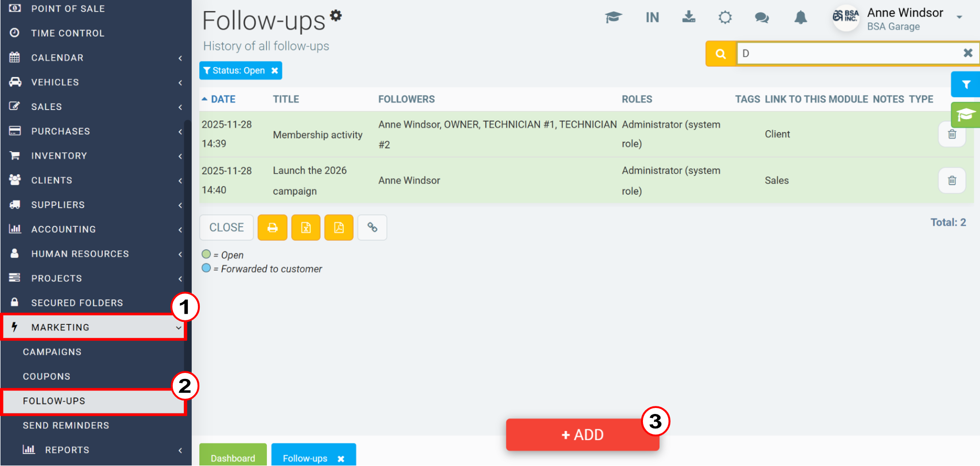The image size is (980, 466).
Task: Open the blue filter panel button
Action: (965, 85)
